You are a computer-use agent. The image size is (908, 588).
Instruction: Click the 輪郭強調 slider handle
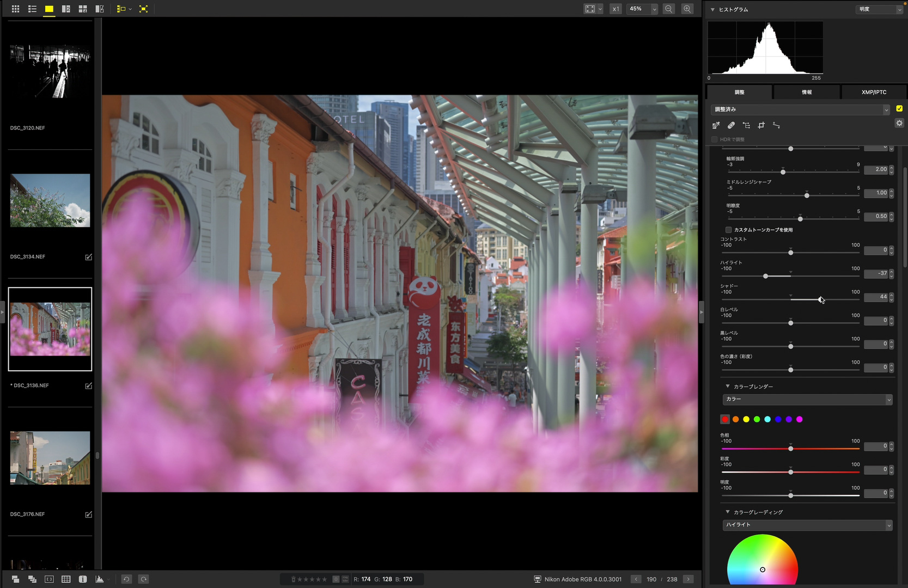[x=783, y=172]
